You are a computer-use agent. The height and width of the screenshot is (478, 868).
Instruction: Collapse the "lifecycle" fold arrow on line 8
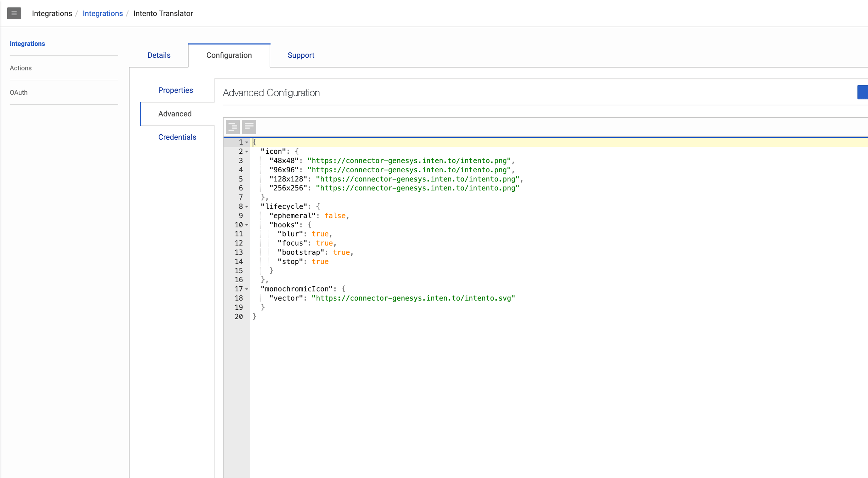[247, 207]
